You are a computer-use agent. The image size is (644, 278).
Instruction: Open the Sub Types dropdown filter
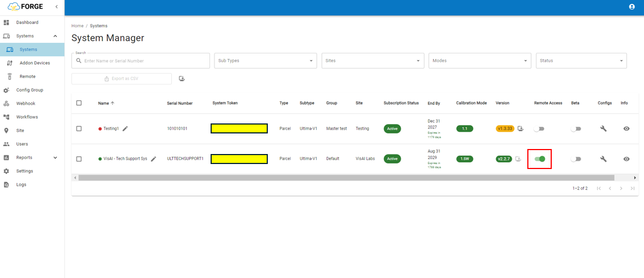click(265, 61)
